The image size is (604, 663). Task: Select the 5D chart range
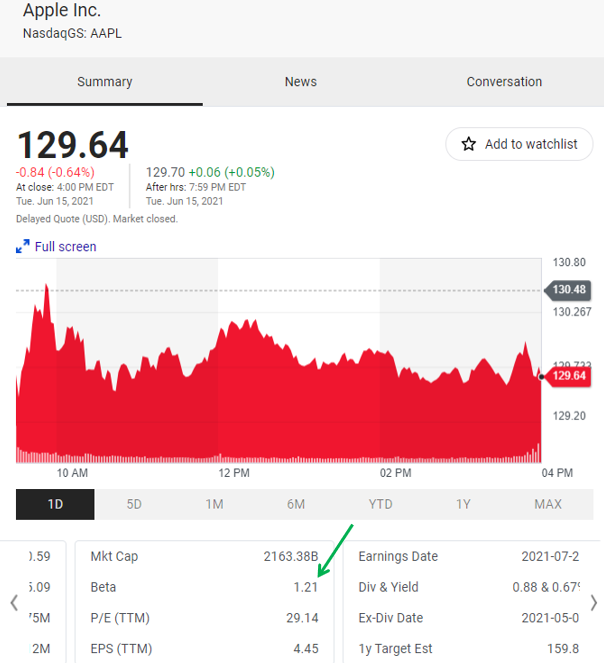(x=134, y=504)
